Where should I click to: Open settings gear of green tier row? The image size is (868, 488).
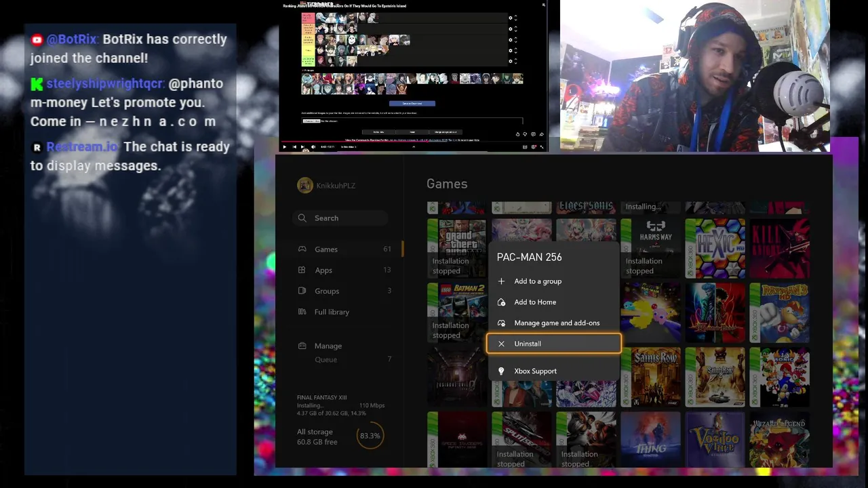click(511, 61)
